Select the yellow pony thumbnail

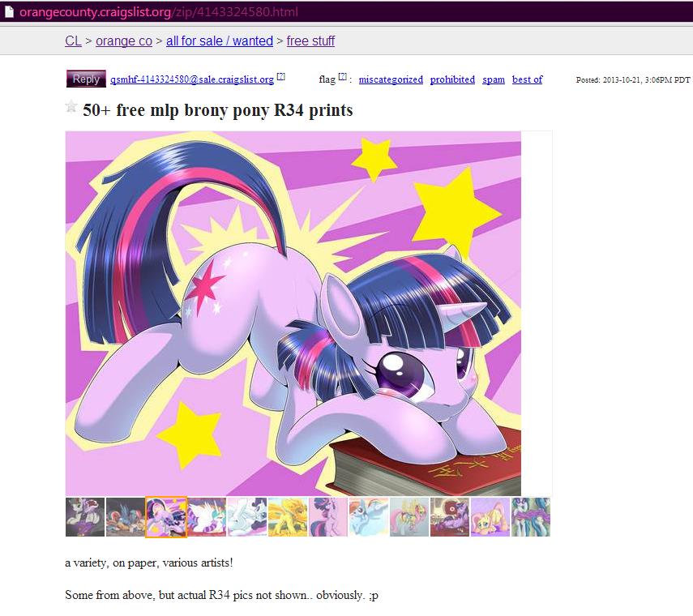(288, 517)
